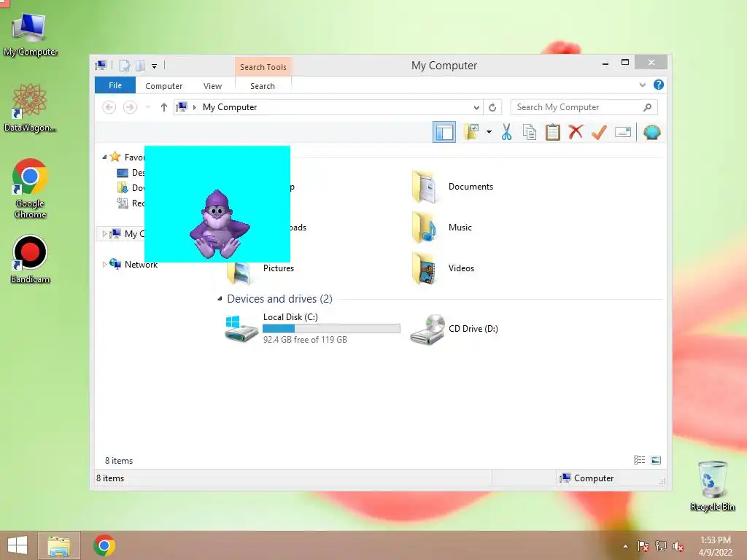Click the folder options checkmark icon
The width and height of the screenshot is (747, 560).
tap(471, 132)
